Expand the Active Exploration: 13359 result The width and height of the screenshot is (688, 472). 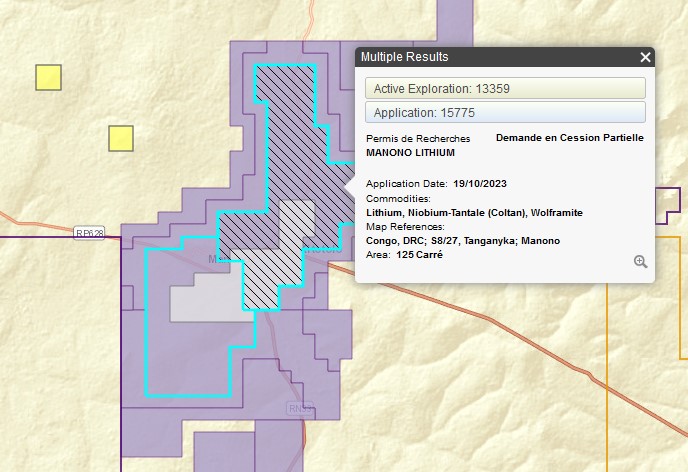505,88
